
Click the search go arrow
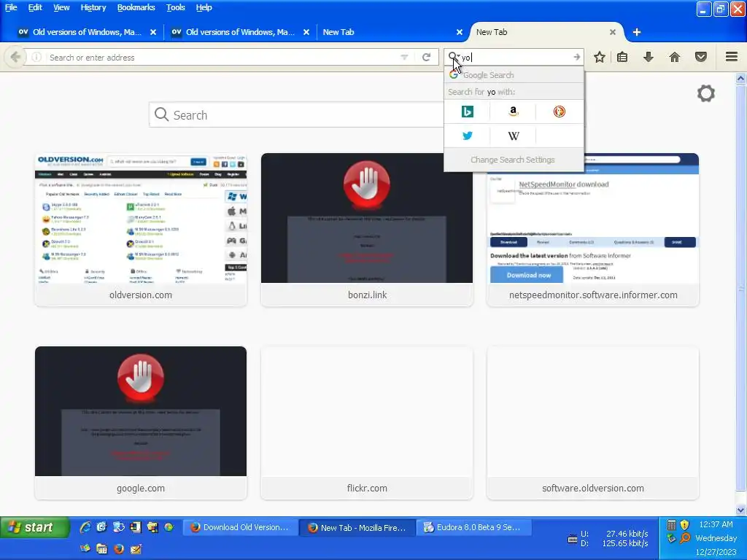tap(576, 57)
